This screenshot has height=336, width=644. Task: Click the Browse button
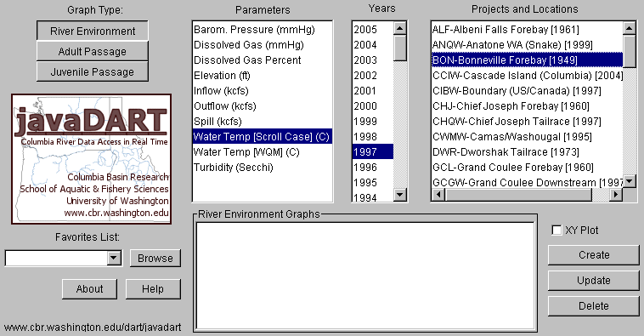coord(155,259)
